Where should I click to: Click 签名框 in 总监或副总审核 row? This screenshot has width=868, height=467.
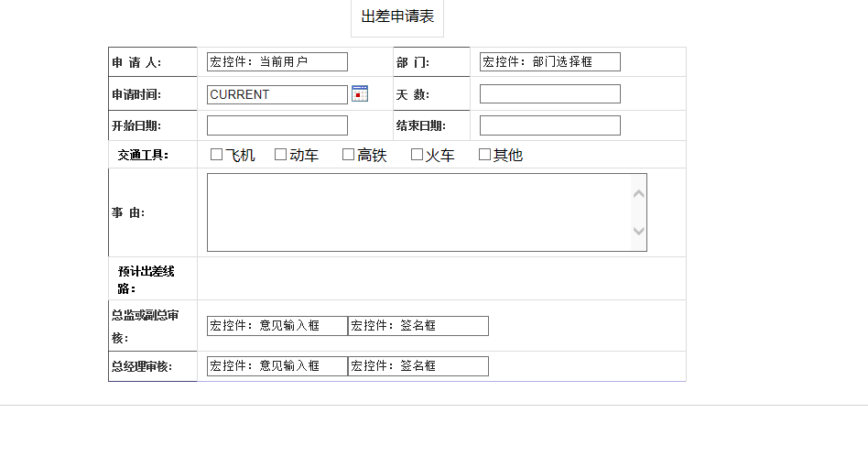click(418, 326)
